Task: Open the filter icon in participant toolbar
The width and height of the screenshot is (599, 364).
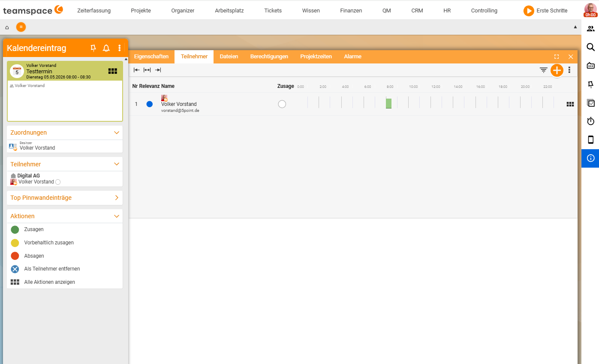Action: click(543, 70)
